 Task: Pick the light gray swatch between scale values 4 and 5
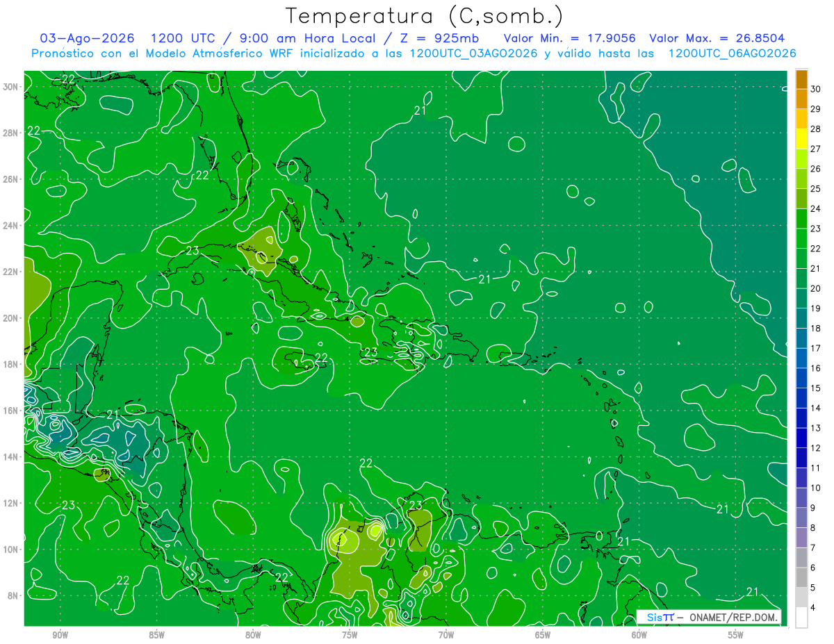801,597
